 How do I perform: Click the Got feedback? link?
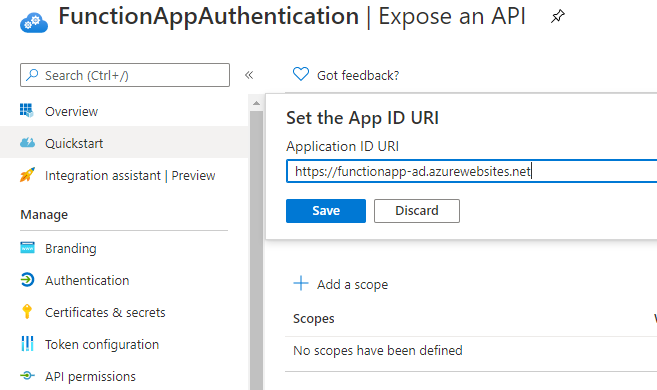point(358,75)
